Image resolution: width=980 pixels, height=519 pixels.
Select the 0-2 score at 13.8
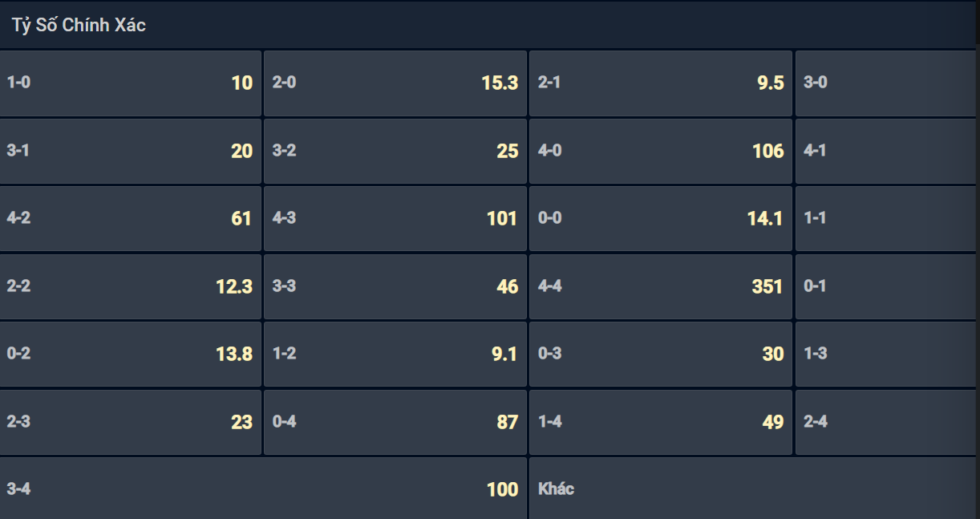click(131, 354)
